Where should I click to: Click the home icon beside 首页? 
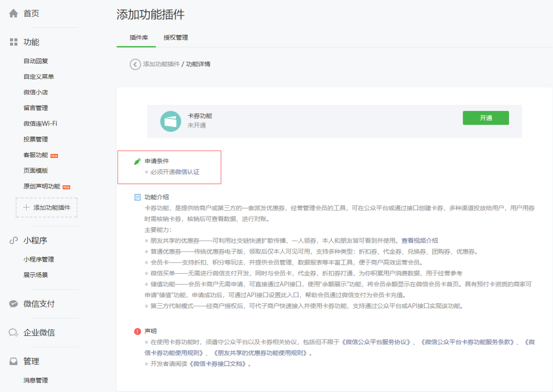click(14, 13)
